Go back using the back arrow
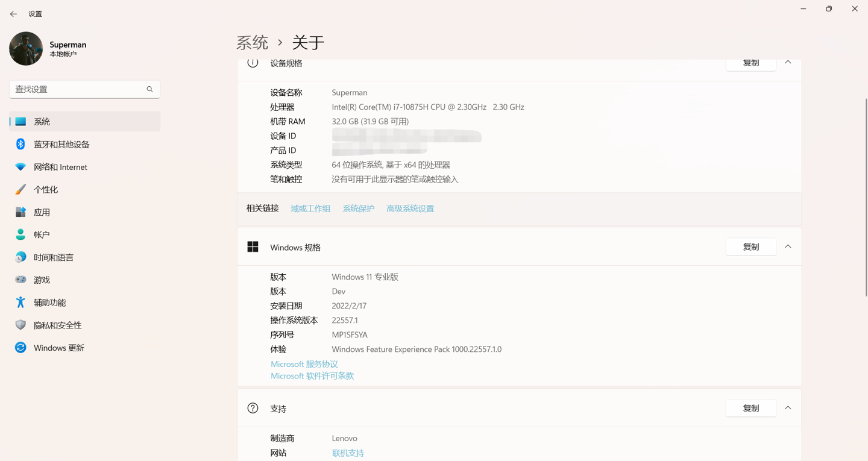Image resolution: width=868 pixels, height=461 pixels. [13, 14]
